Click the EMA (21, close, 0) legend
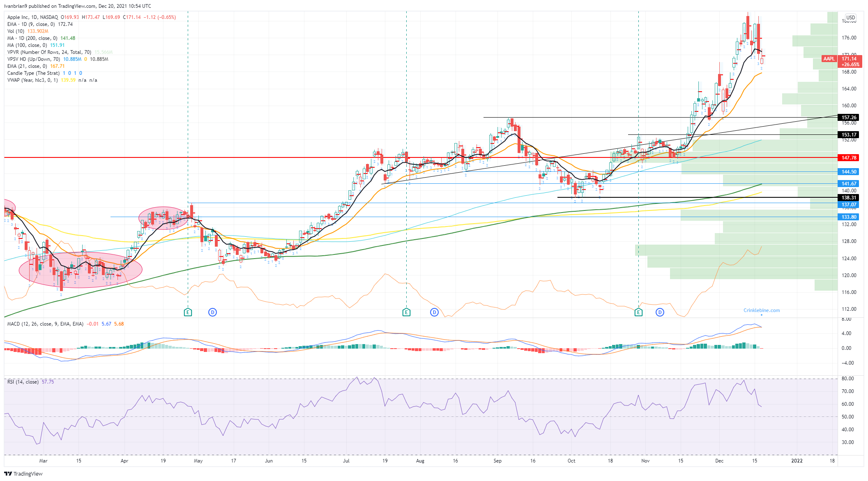The height and width of the screenshot is (481, 868). tap(36, 66)
